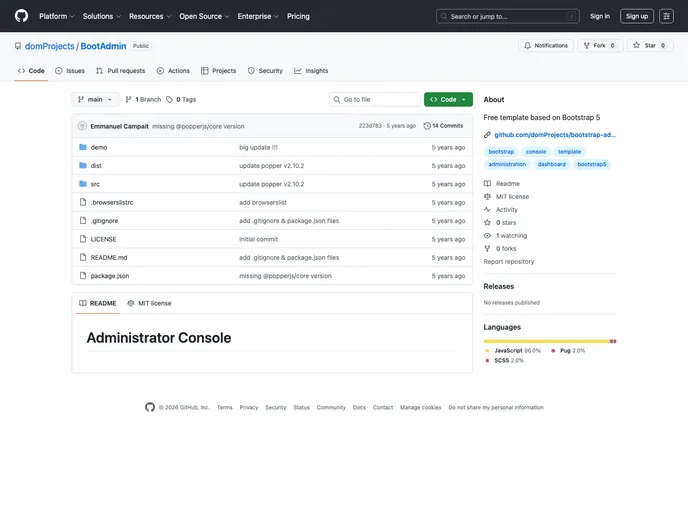
Task: Open the main branch selector
Action: 95,100
